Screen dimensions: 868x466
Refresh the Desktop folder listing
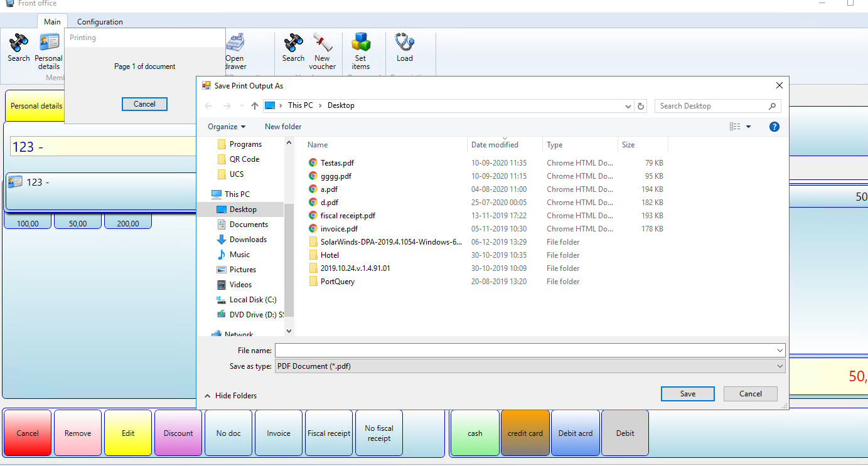pos(641,106)
